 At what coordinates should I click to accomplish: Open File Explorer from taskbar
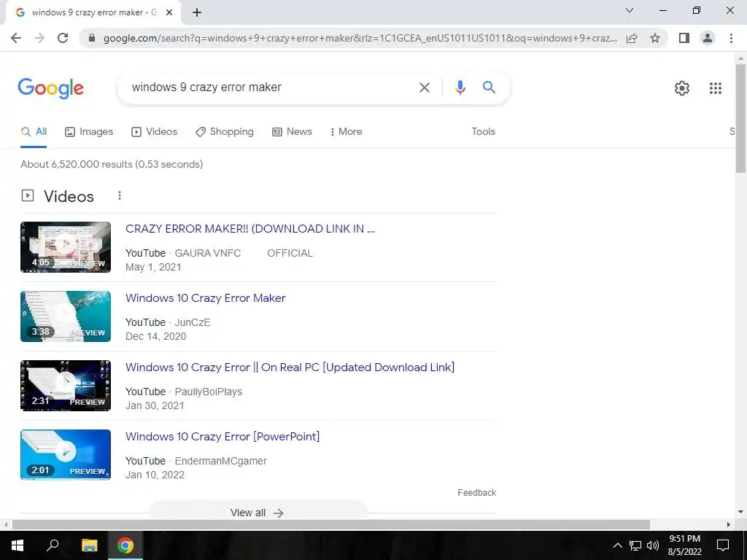(89, 545)
